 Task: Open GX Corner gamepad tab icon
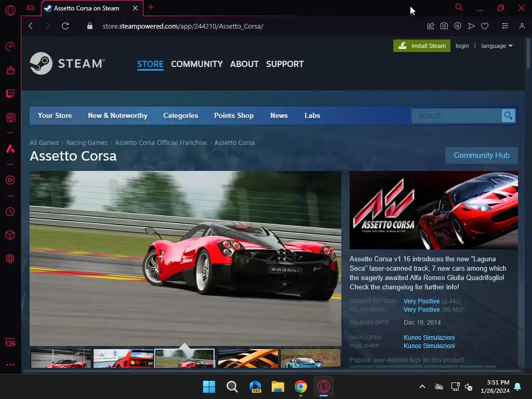31,8
